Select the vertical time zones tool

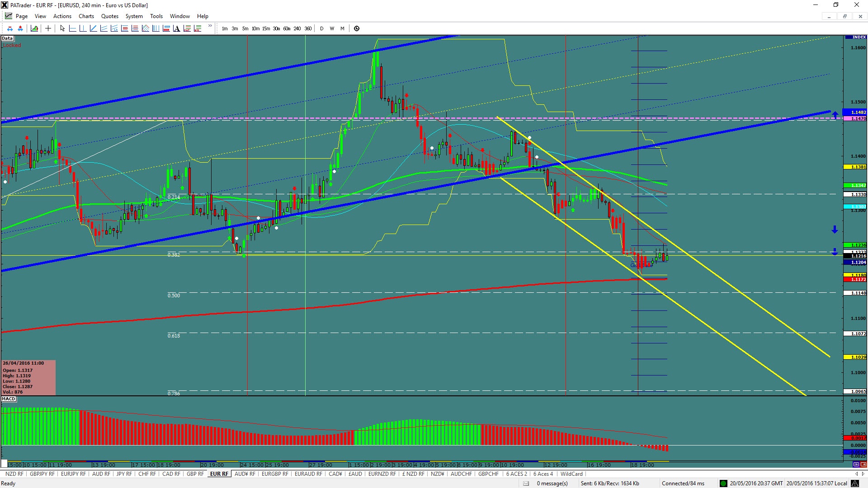[x=156, y=28]
